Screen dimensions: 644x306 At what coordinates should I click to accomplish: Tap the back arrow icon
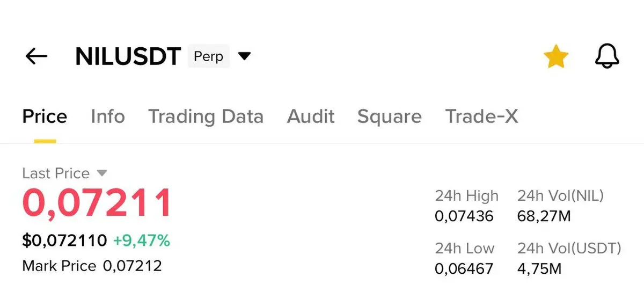pyautogui.click(x=36, y=56)
